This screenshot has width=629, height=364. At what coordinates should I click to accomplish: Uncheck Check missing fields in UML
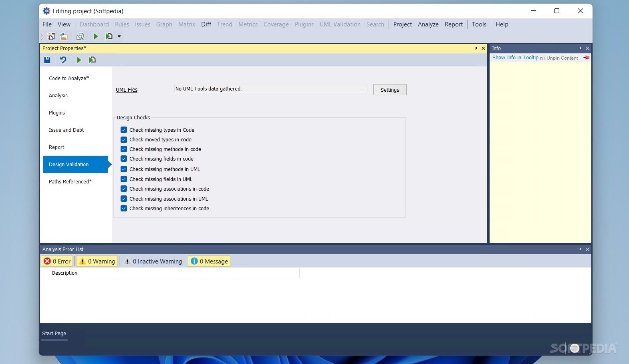coord(124,179)
